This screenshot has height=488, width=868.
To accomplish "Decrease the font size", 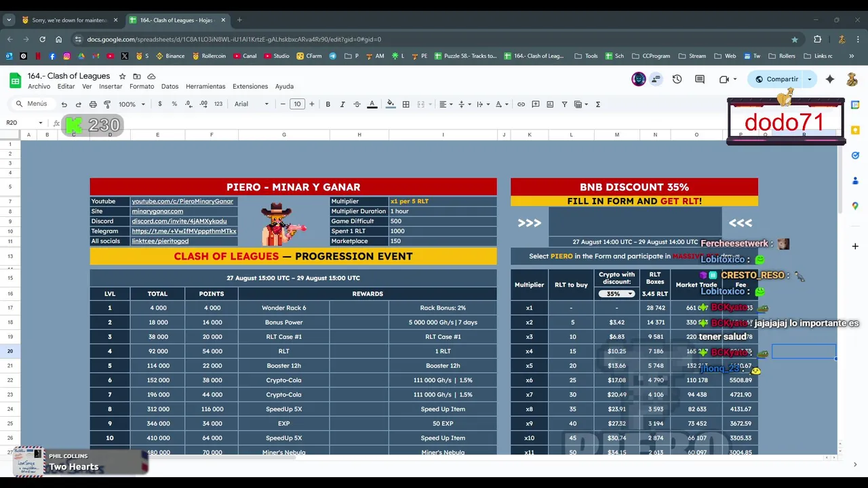I will 283,104.
